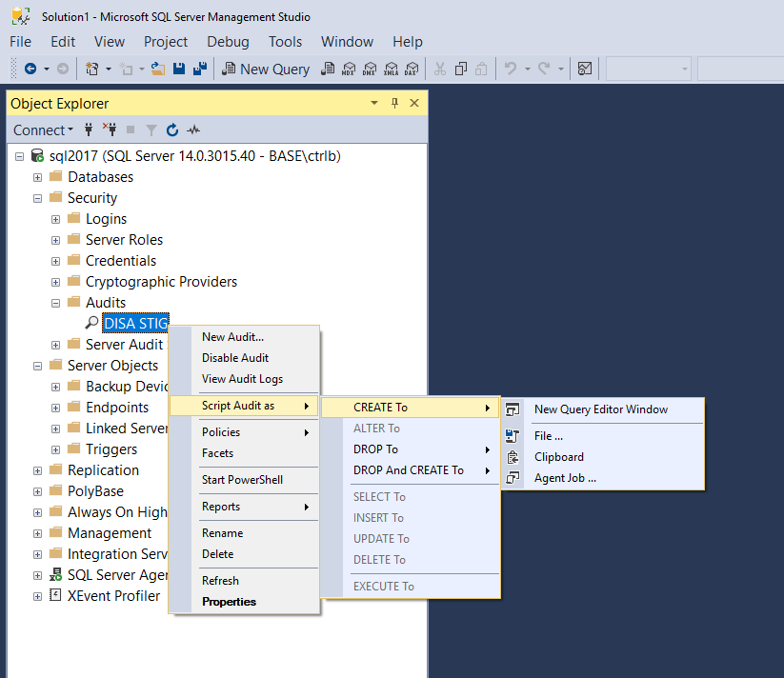Pin the Object Explorer panel with auto-hide

[x=395, y=104]
